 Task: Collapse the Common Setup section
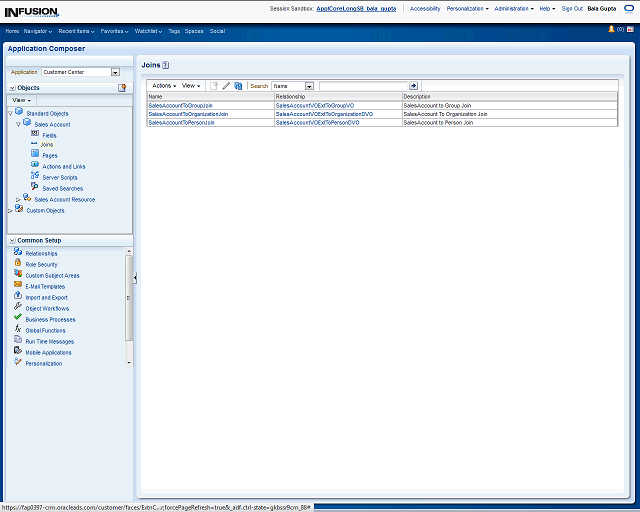11,240
